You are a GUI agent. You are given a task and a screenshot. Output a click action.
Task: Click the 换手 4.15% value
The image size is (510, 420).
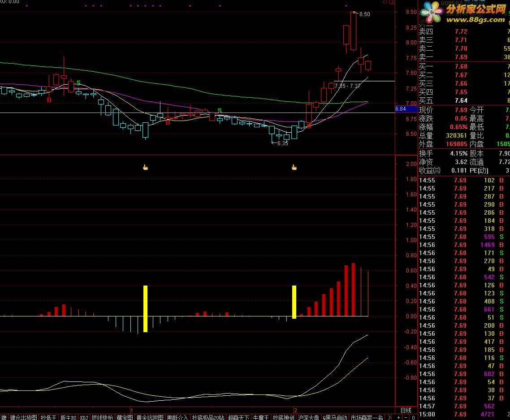tap(458, 153)
